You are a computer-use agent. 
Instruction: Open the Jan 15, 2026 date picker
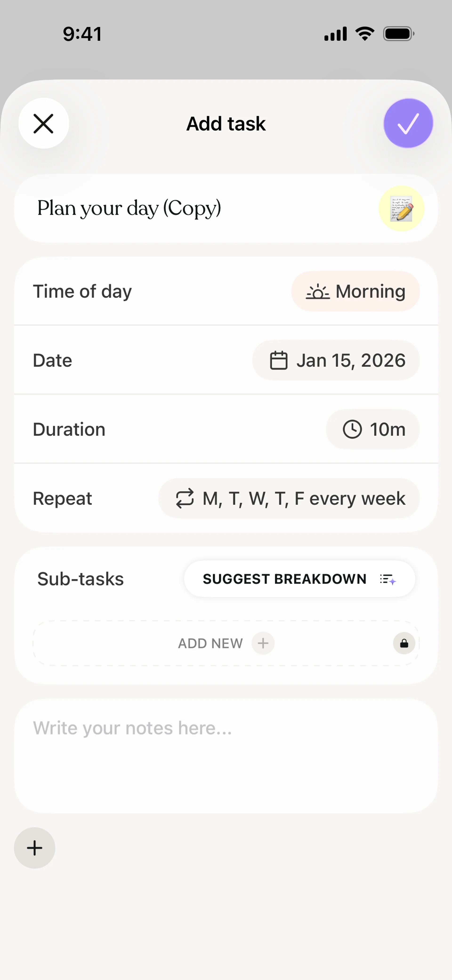(336, 360)
